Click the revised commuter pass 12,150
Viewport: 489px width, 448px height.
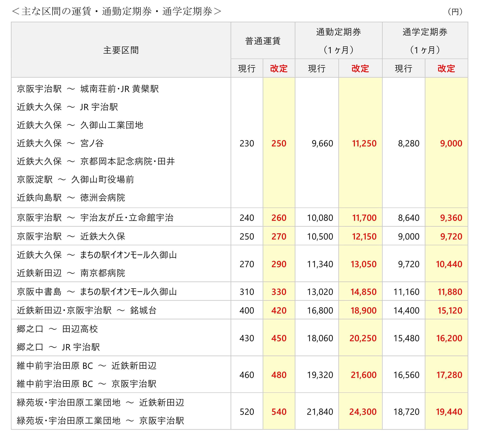pyautogui.click(x=364, y=237)
